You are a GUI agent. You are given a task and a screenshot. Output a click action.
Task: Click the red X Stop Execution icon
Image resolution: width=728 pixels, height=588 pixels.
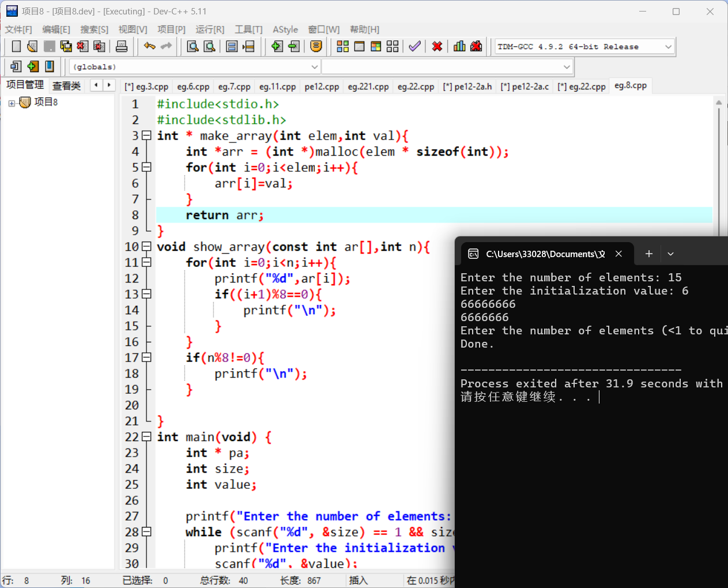click(437, 47)
